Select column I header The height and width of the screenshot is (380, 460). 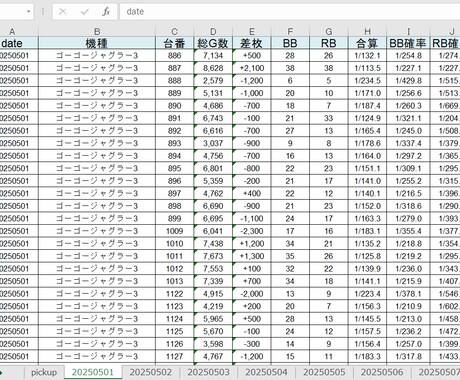(x=408, y=32)
